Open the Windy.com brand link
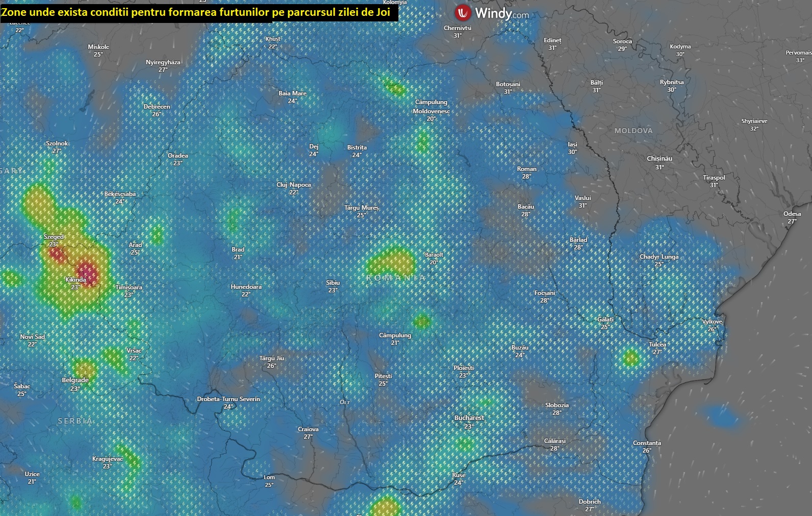 pos(502,13)
